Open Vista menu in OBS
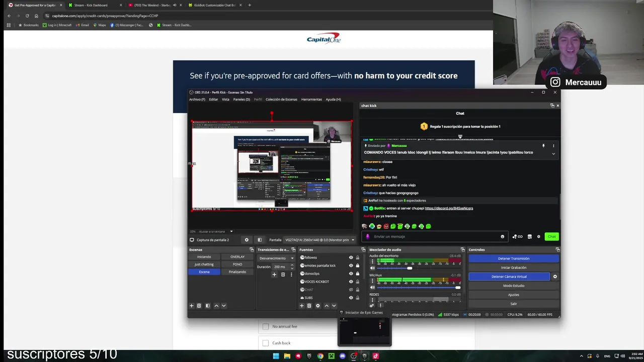 click(x=225, y=100)
